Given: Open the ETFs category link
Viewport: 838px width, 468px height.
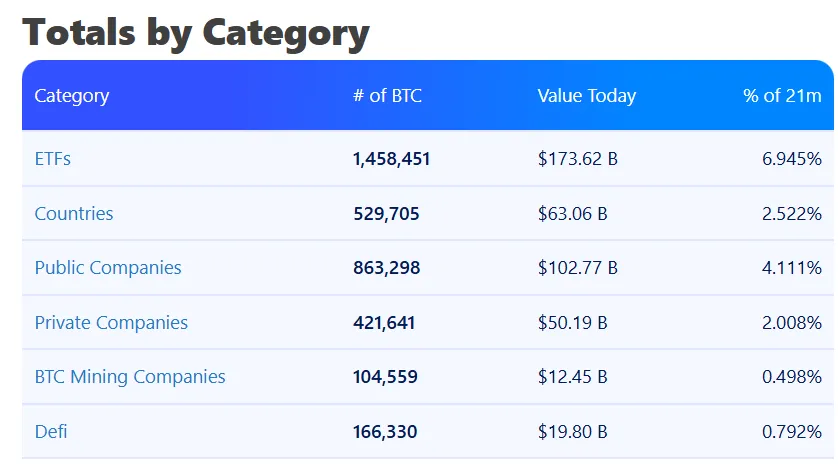Looking at the screenshot, I should (x=53, y=159).
